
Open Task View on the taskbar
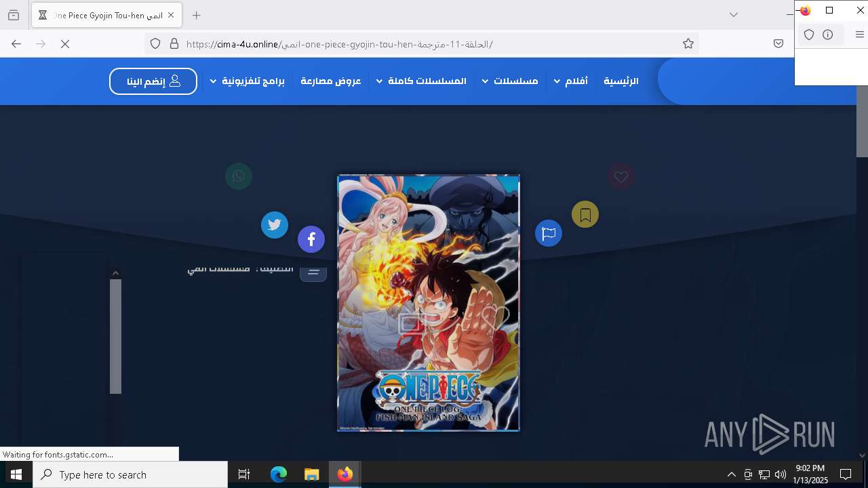coord(244,474)
